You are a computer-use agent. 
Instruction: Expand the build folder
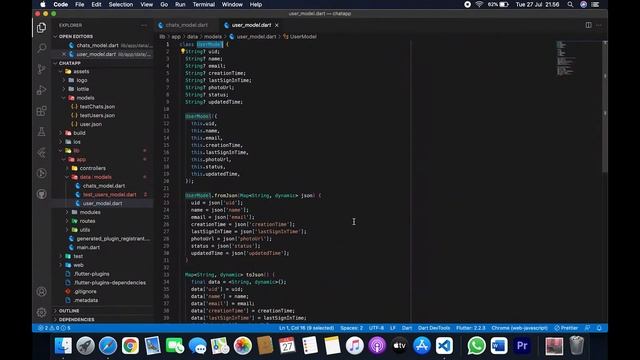click(x=80, y=133)
